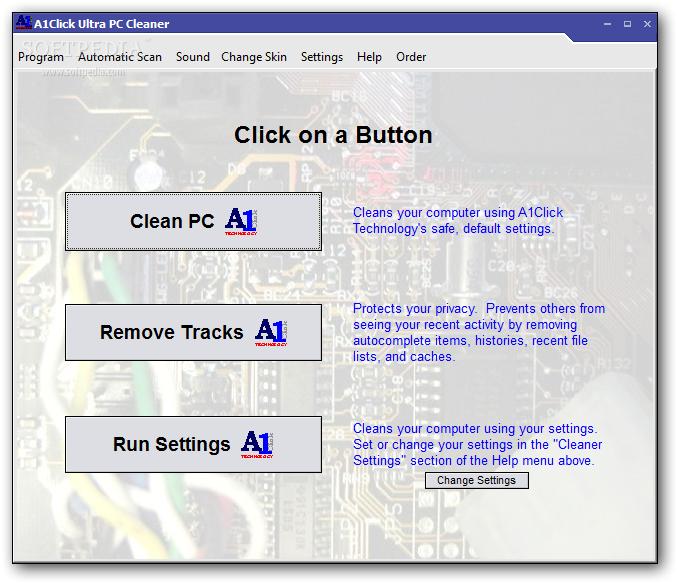Click the 'Click on a Button' heading

click(x=333, y=135)
